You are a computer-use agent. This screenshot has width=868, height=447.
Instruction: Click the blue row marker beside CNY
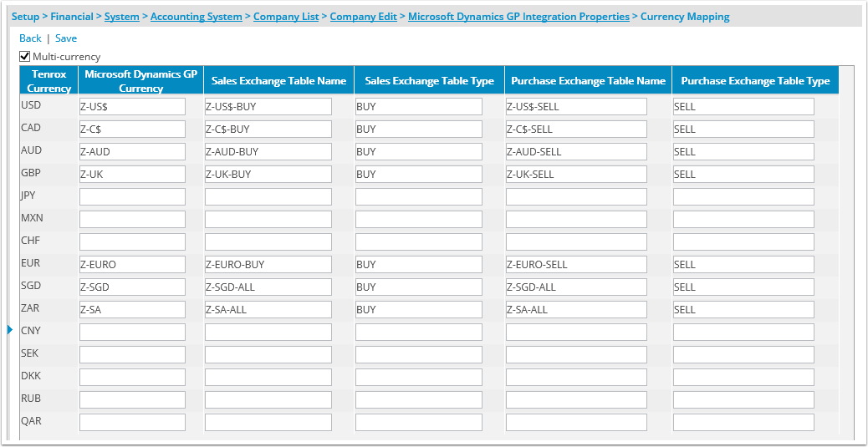coord(9,330)
